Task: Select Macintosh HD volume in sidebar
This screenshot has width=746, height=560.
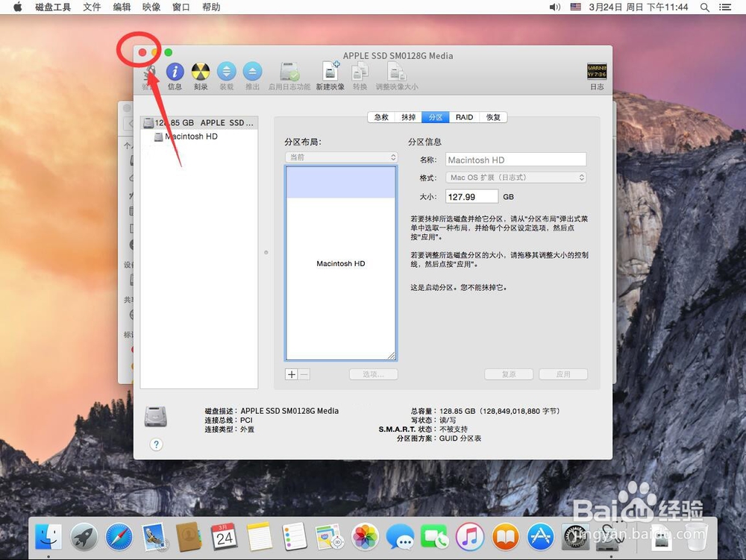Action: pos(199,136)
